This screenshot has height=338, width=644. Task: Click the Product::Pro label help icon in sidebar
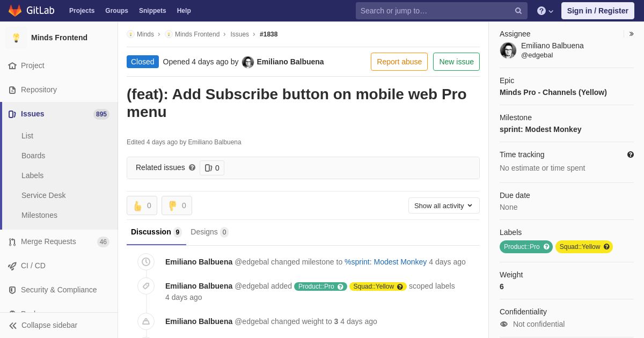[546, 247]
